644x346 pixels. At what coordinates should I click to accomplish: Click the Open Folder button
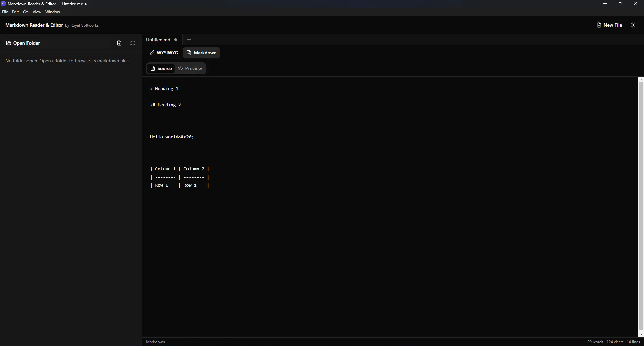[23, 43]
